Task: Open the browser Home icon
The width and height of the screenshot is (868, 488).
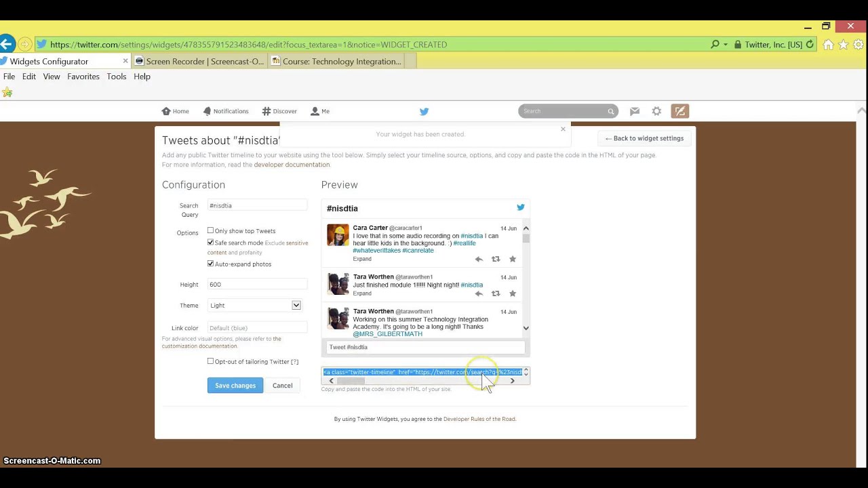Action: [x=828, y=45]
